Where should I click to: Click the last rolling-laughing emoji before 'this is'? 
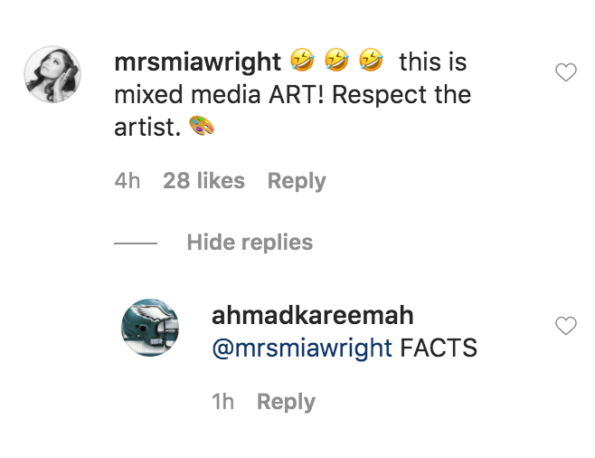[x=371, y=60]
